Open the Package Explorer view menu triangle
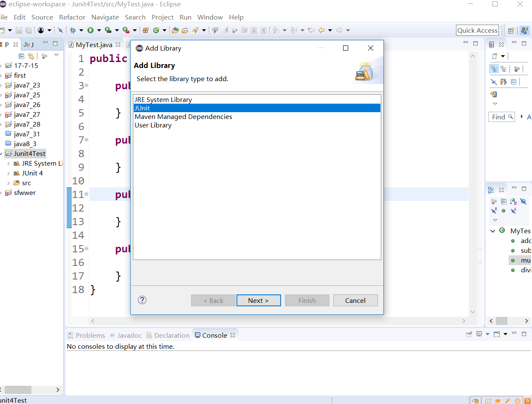The height and width of the screenshot is (404, 532). tap(56, 56)
